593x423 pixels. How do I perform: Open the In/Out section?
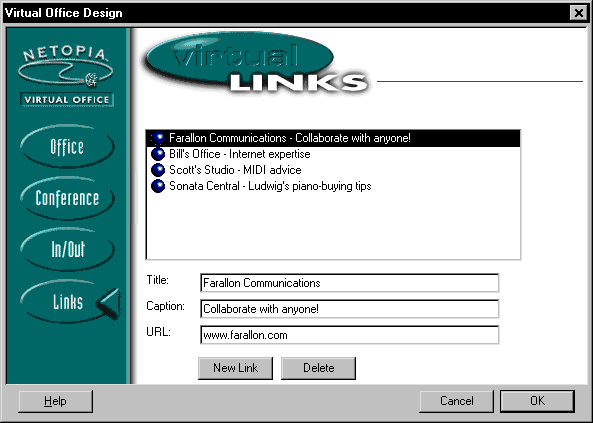(x=67, y=249)
